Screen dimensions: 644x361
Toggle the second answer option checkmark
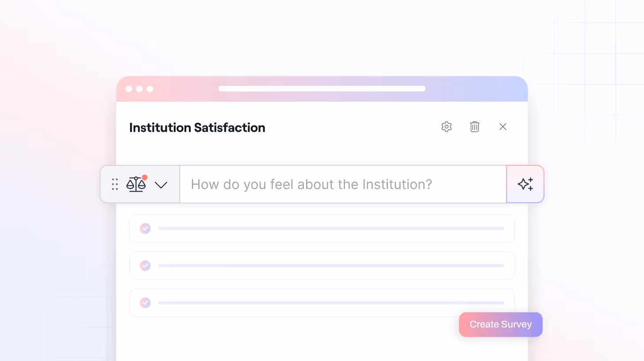[x=145, y=265]
